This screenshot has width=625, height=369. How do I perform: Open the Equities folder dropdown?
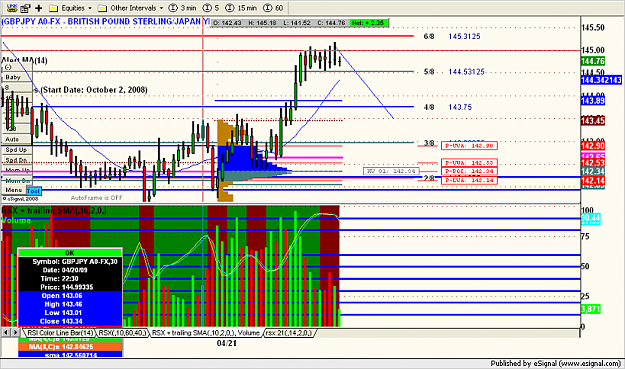(71, 8)
